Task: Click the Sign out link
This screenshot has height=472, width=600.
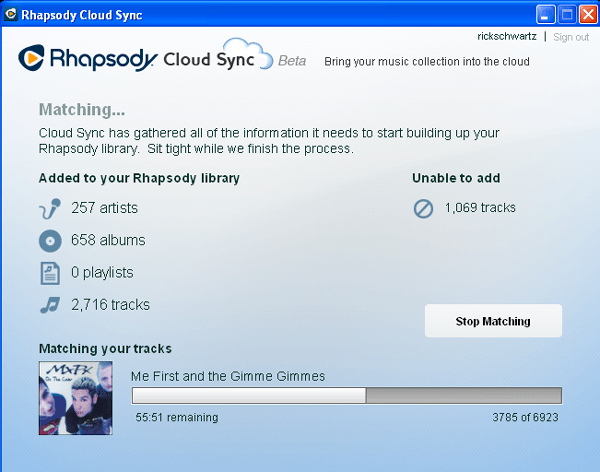Action: [x=571, y=37]
